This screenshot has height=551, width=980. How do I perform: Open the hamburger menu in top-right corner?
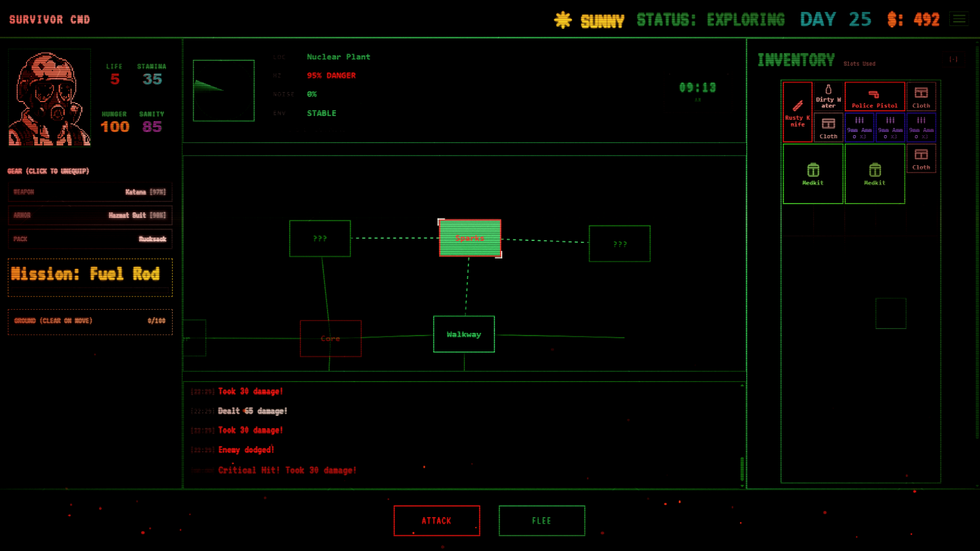click(x=960, y=19)
